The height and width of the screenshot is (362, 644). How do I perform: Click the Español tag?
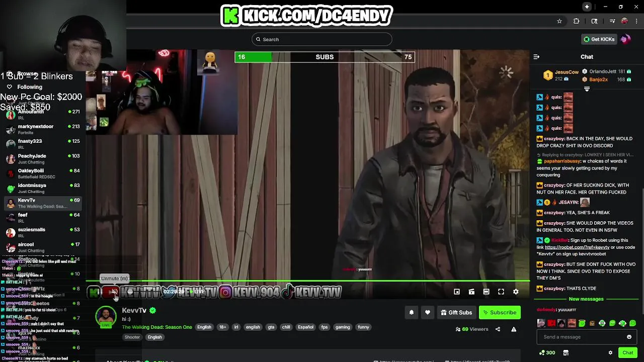coord(305,327)
